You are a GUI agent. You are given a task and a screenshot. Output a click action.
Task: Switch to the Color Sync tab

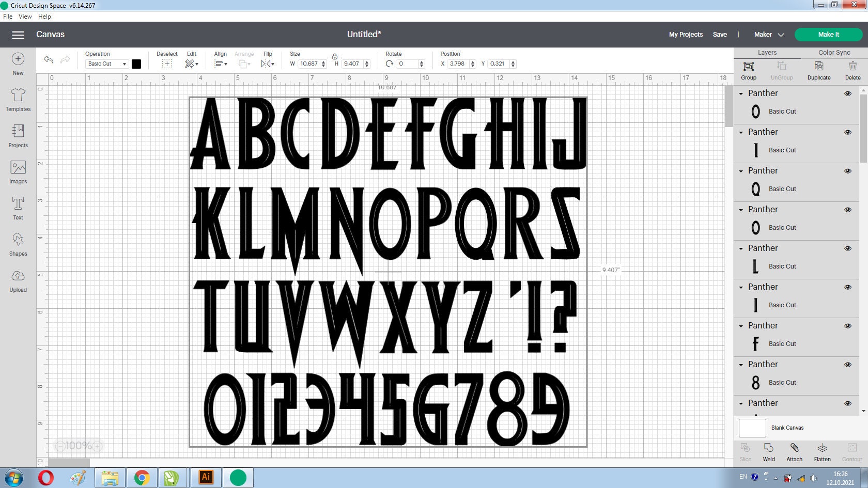pyautogui.click(x=833, y=52)
